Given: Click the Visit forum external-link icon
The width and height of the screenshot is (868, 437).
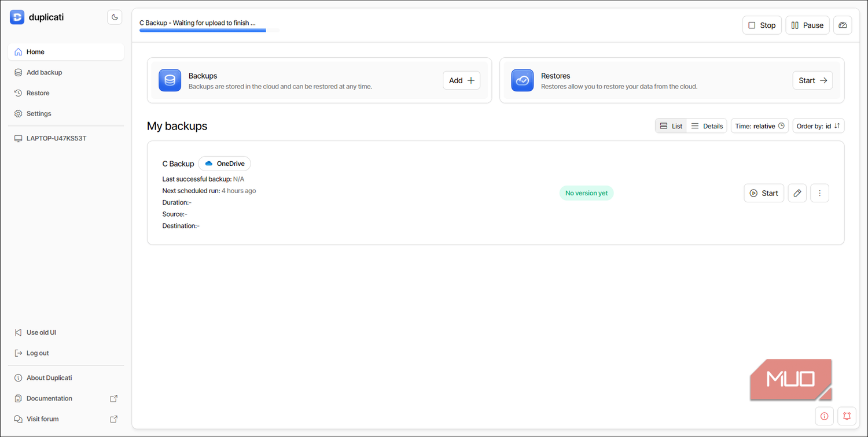Looking at the screenshot, I should coord(114,419).
